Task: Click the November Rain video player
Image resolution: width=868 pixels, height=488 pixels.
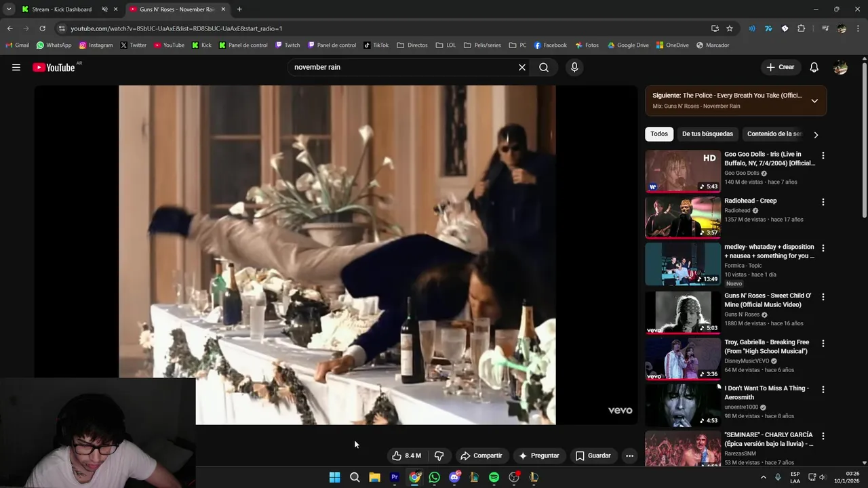Action: [x=337, y=255]
